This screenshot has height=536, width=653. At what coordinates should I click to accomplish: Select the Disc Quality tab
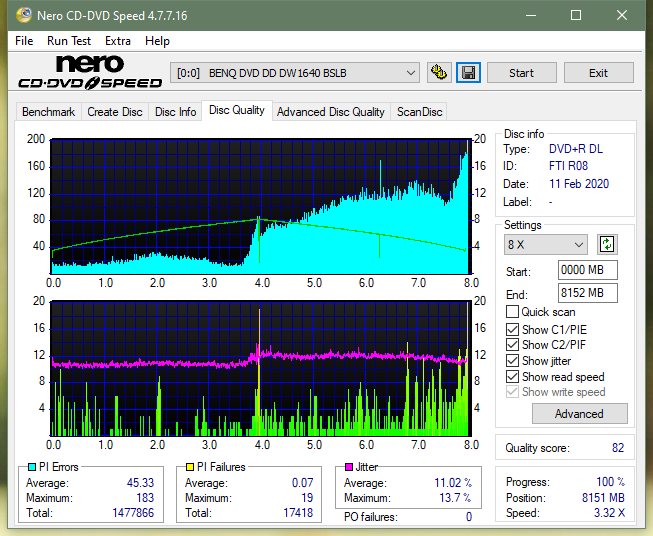click(x=237, y=110)
